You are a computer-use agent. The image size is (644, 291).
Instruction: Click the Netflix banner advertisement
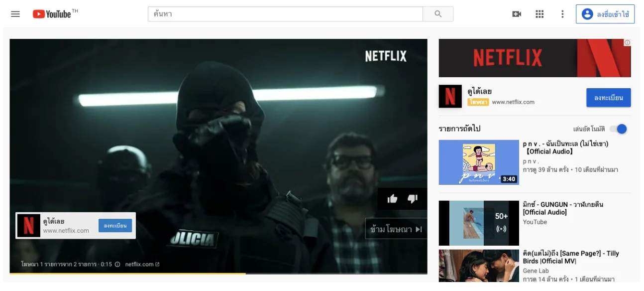(x=535, y=58)
